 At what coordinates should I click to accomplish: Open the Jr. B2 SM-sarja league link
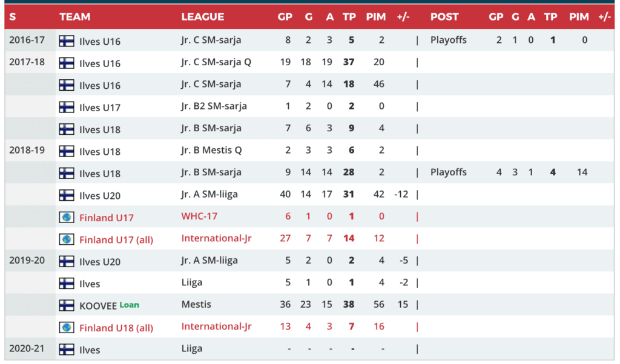click(x=214, y=106)
